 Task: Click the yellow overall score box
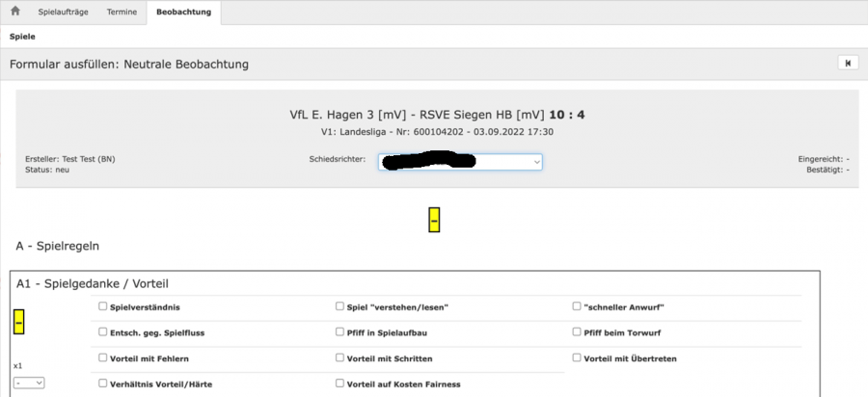click(434, 220)
